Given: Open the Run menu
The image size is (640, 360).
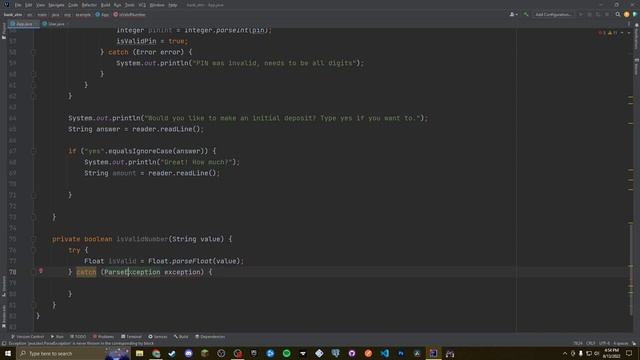Looking at the screenshot, I should (x=118, y=5).
